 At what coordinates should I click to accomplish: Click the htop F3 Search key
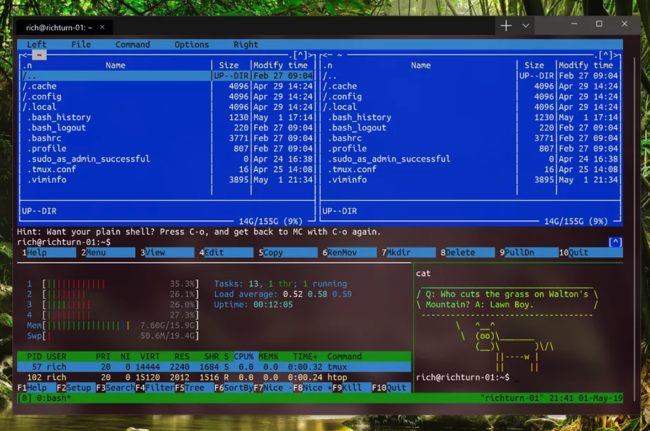[115, 387]
